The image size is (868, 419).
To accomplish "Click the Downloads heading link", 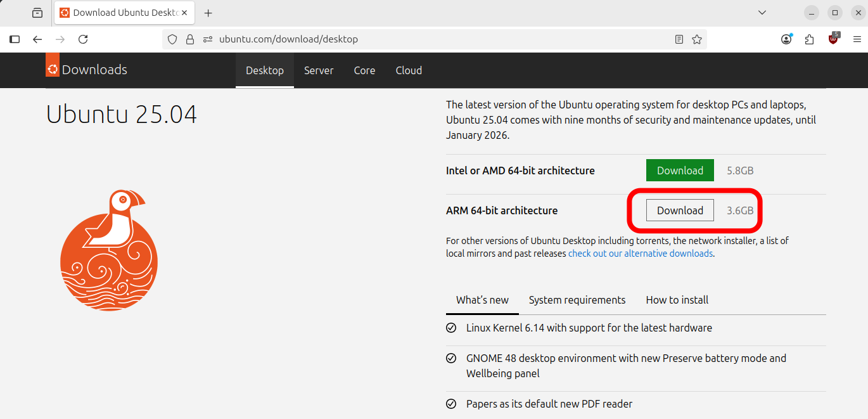I will coord(94,70).
